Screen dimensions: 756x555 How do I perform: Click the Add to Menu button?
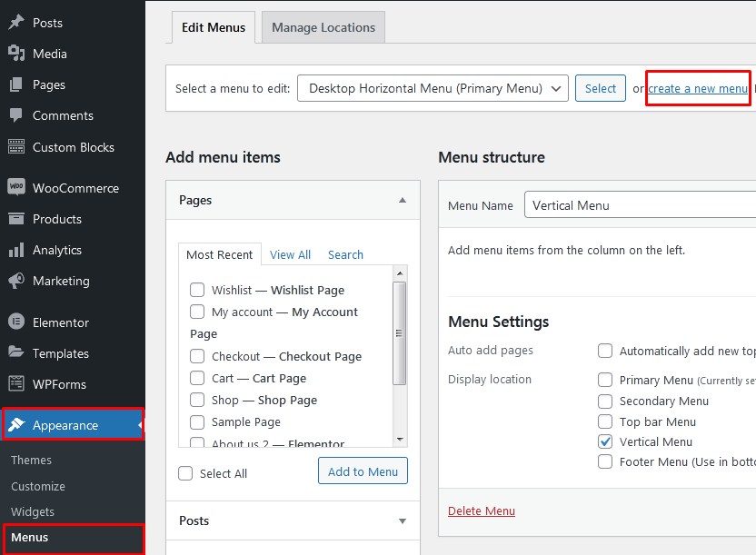point(363,471)
